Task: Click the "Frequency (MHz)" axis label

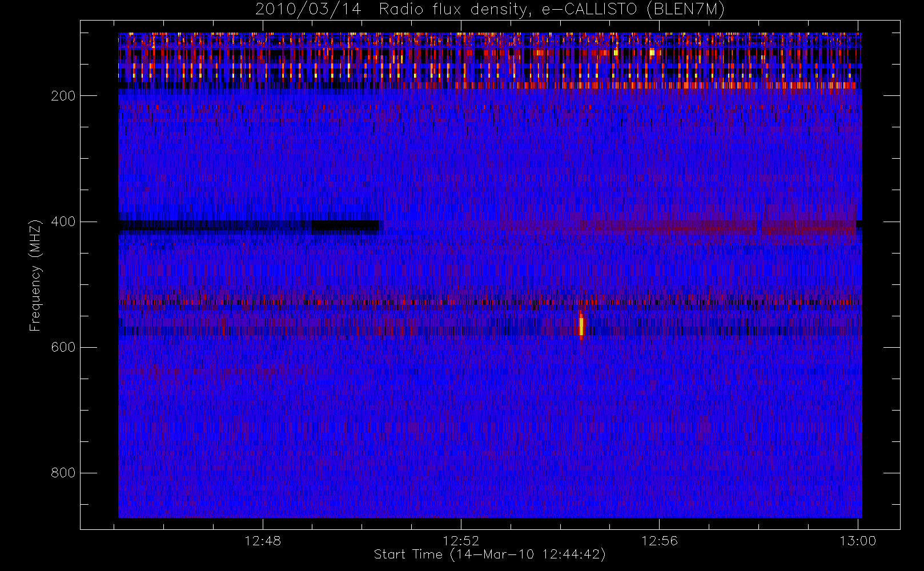Action: pos(35,275)
